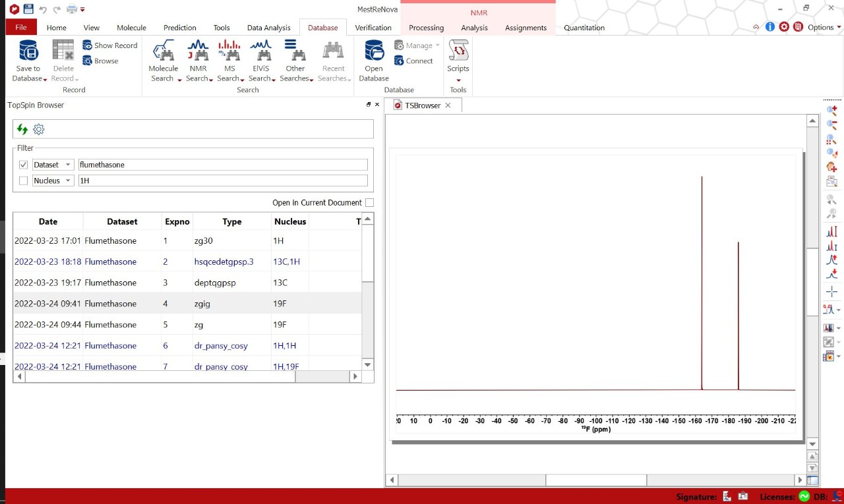Click the Save icon in quick access toolbar
This screenshot has height=504, width=844.
click(28, 9)
